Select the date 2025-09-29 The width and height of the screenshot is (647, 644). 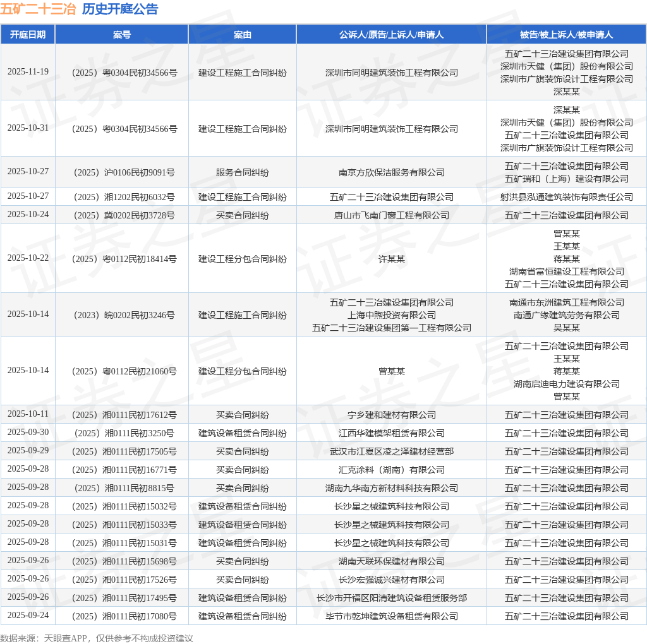point(28,450)
